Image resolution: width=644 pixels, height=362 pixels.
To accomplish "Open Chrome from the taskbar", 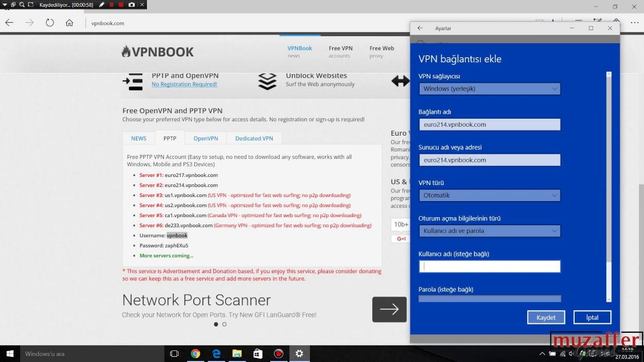I will pos(196,354).
